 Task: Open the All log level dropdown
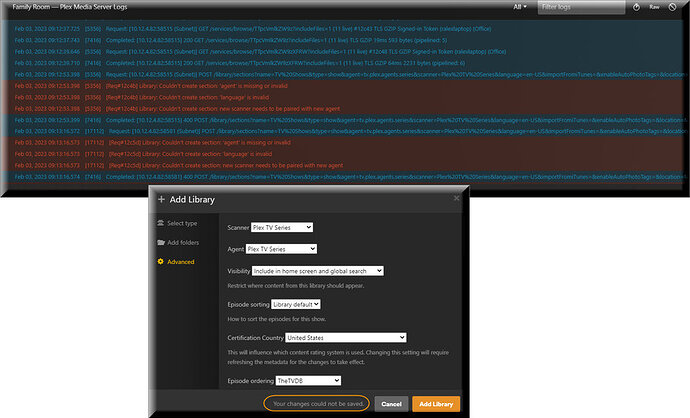(520, 7)
